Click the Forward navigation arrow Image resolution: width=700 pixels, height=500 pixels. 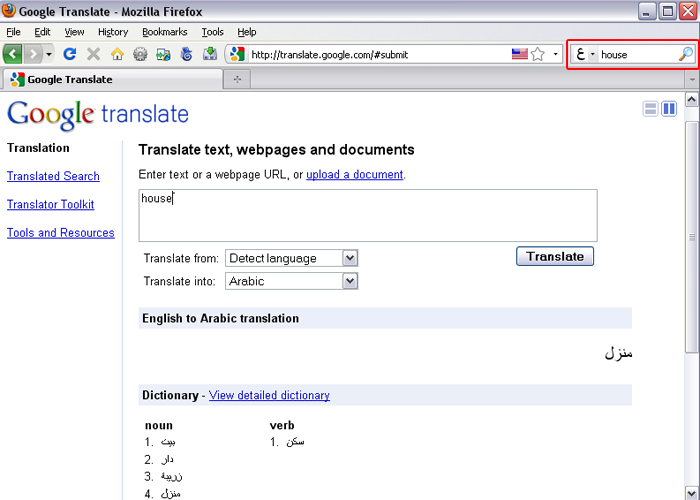click(x=33, y=54)
